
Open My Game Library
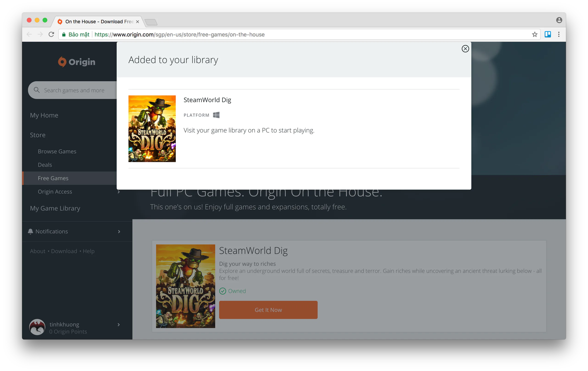pyautogui.click(x=55, y=208)
